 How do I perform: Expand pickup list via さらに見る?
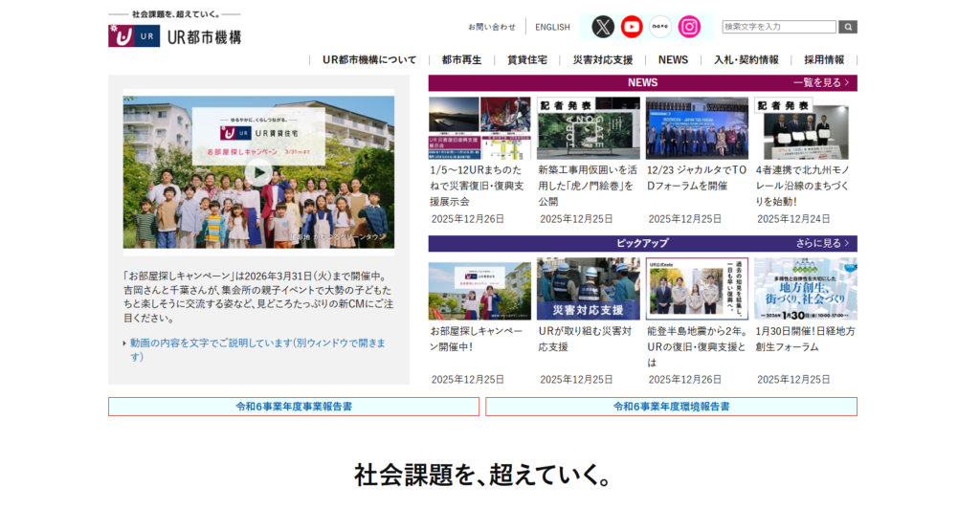click(x=822, y=243)
